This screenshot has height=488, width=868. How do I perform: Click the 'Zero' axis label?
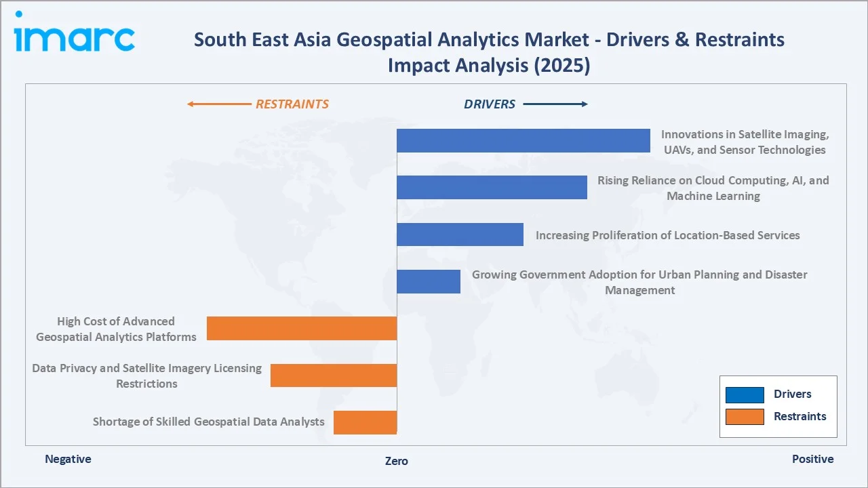click(397, 461)
